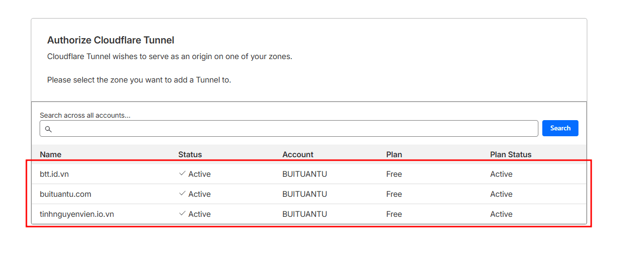This screenshot has width=644, height=272.
Task: Click Plan Status Active in tinhnguyenvien.io.vn row
Action: (x=501, y=214)
